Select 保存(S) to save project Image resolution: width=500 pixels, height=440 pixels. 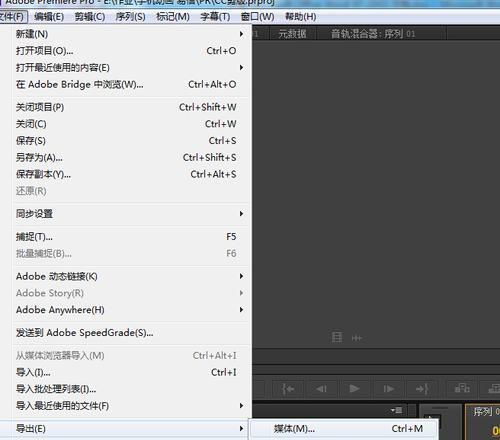[x=130, y=141]
